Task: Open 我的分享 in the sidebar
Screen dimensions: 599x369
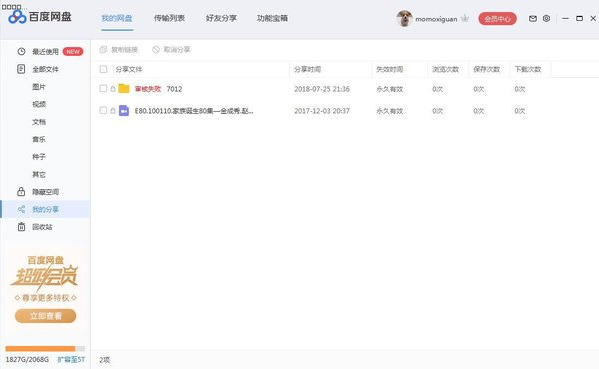Action: click(x=45, y=209)
